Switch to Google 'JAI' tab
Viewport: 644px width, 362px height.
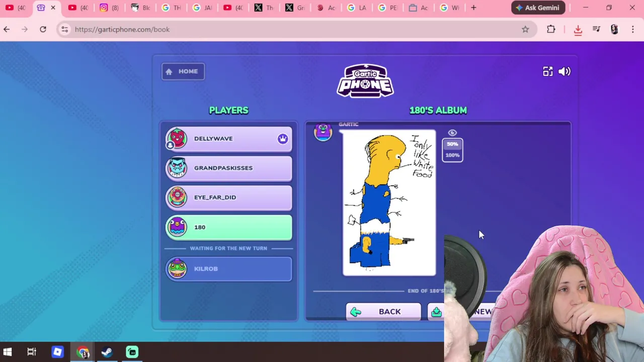point(202,8)
